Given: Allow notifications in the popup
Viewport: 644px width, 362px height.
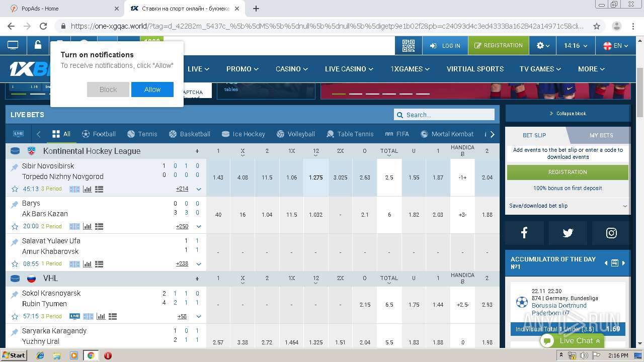Looking at the screenshot, I should point(152,89).
